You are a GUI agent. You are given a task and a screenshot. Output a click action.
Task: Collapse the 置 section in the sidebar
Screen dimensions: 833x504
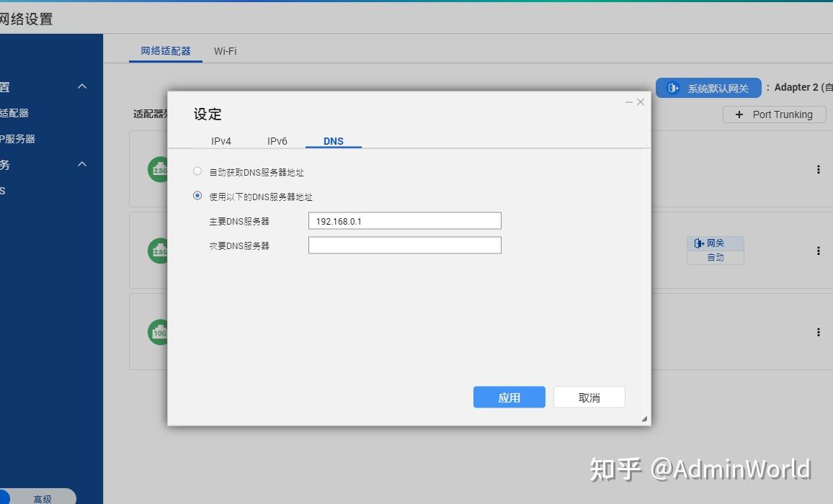tap(81, 86)
